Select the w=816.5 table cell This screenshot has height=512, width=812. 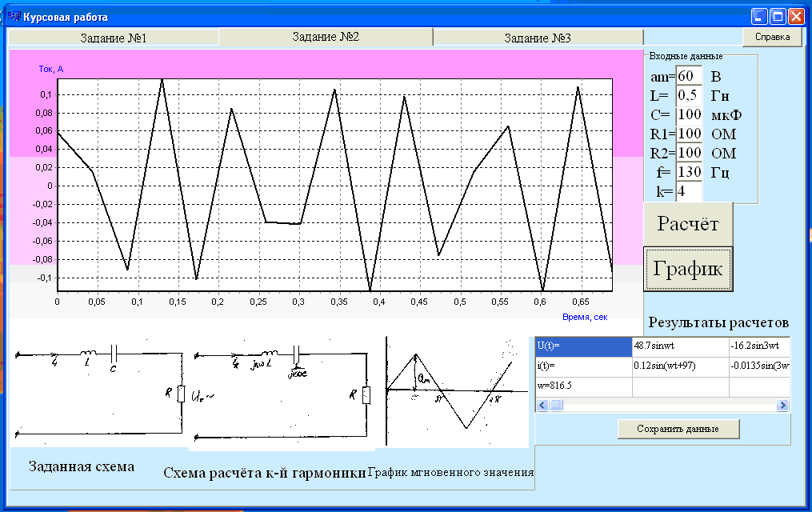[584, 386]
